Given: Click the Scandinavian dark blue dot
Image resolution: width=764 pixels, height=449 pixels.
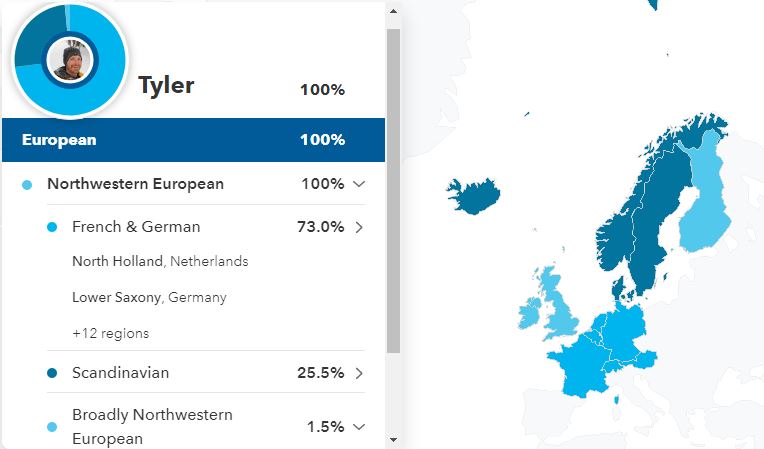Looking at the screenshot, I should tap(52, 374).
